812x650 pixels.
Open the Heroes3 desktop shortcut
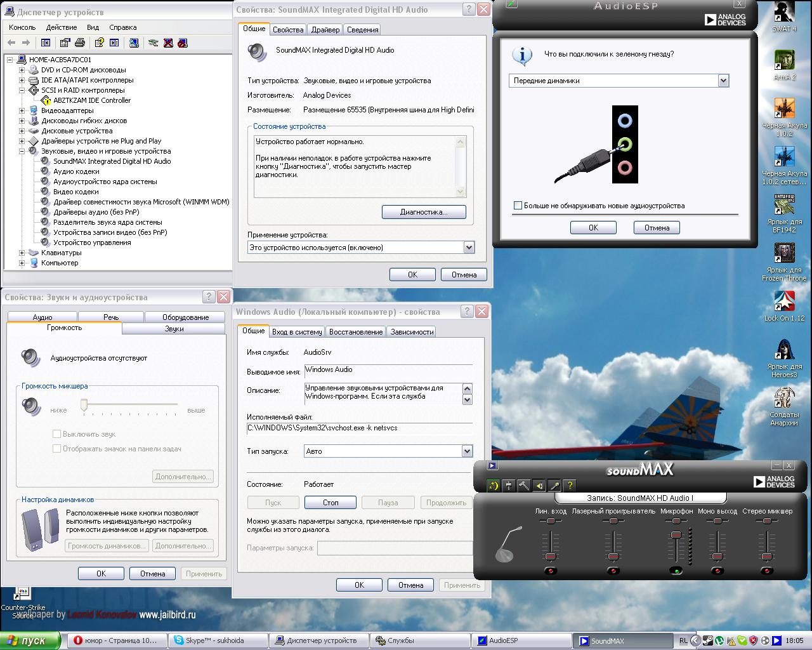(785, 359)
